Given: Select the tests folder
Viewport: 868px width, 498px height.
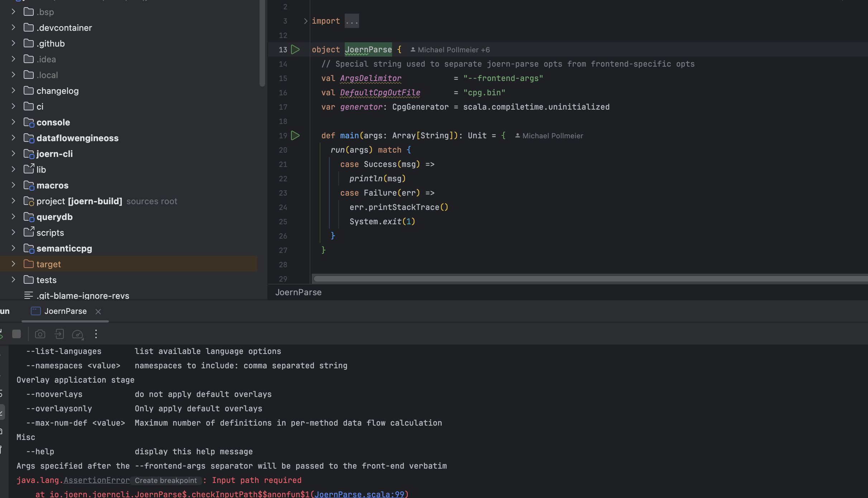Looking at the screenshot, I should click(47, 280).
